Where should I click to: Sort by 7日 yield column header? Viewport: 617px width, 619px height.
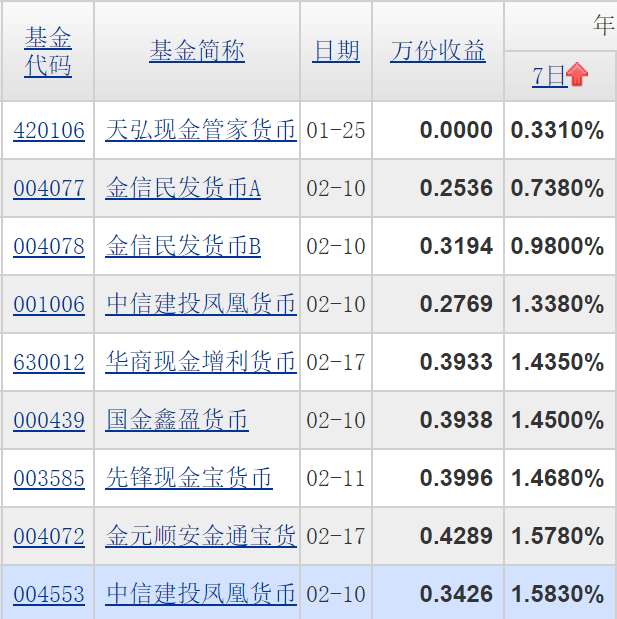(x=549, y=76)
